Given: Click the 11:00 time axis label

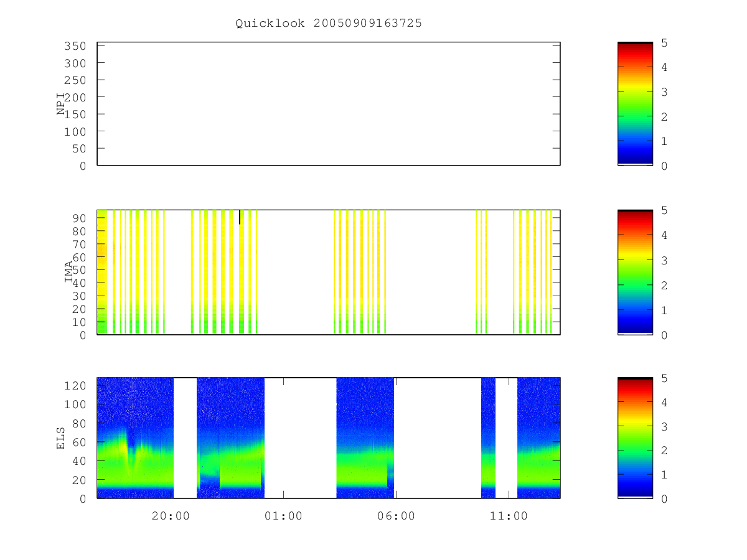Looking at the screenshot, I should (x=509, y=516).
